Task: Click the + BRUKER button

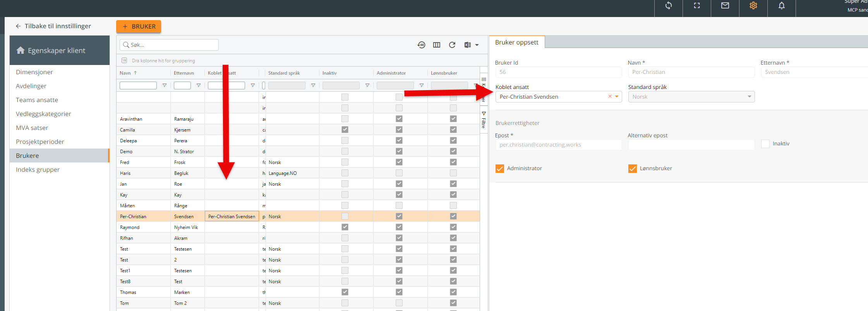Action: click(139, 26)
